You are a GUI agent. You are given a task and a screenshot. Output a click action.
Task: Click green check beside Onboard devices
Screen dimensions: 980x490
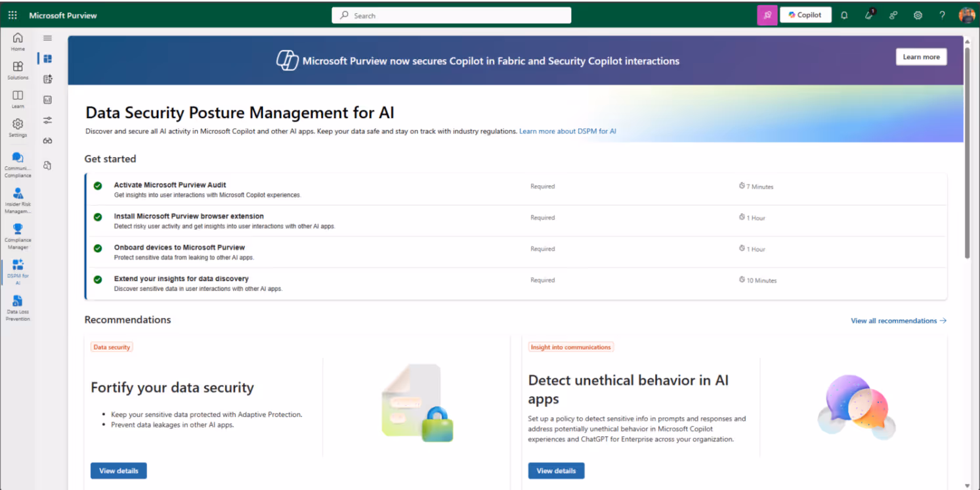[x=98, y=248]
